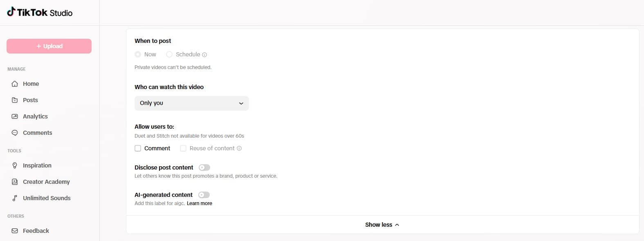Open the Only you visibility dropdown
The width and height of the screenshot is (644, 241).
tap(192, 103)
